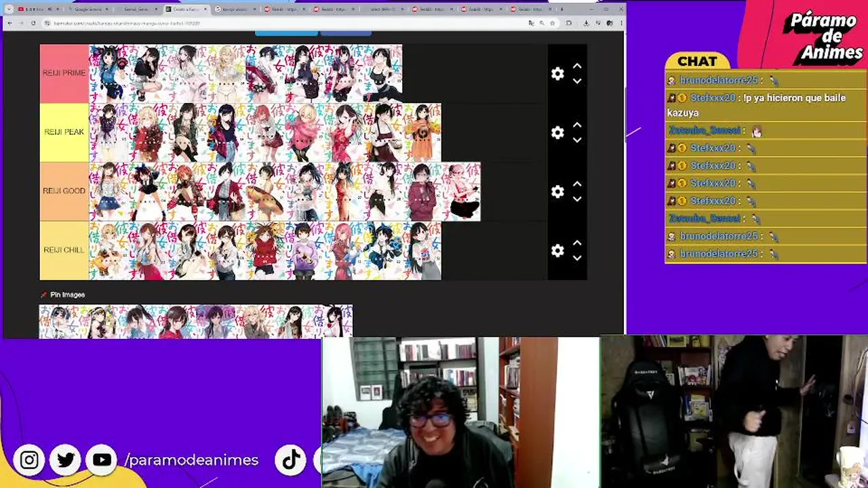Open settings gear for REIJI PRIME tier
The image size is (868, 488).
[x=557, y=74]
